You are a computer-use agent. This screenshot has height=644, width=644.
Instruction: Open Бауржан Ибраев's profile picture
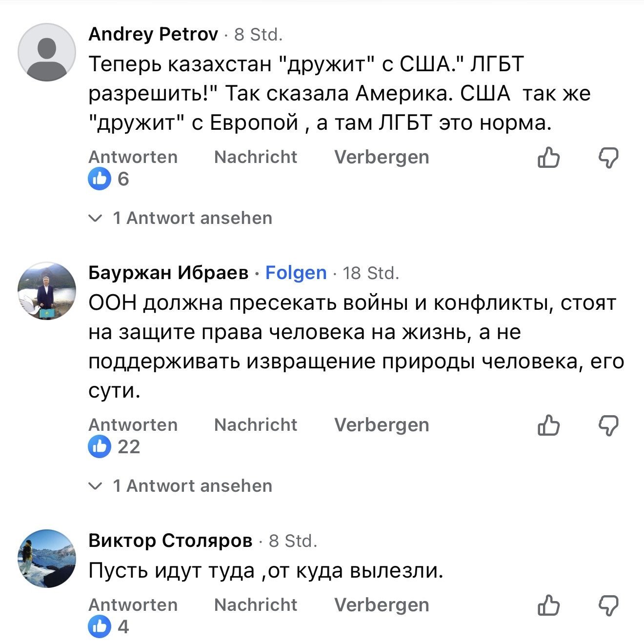click(x=47, y=291)
